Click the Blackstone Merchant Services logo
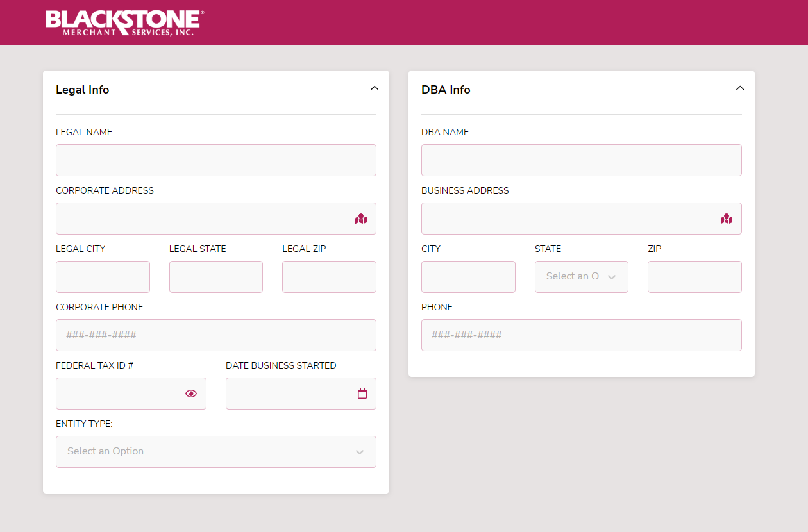 (125, 22)
